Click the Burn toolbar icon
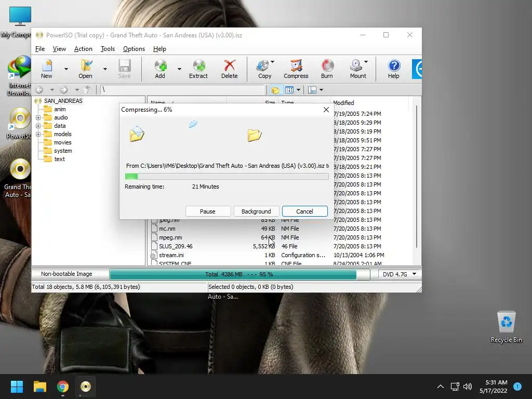This screenshot has height=399, width=532. pyautogui.click(x=327, y=69)
